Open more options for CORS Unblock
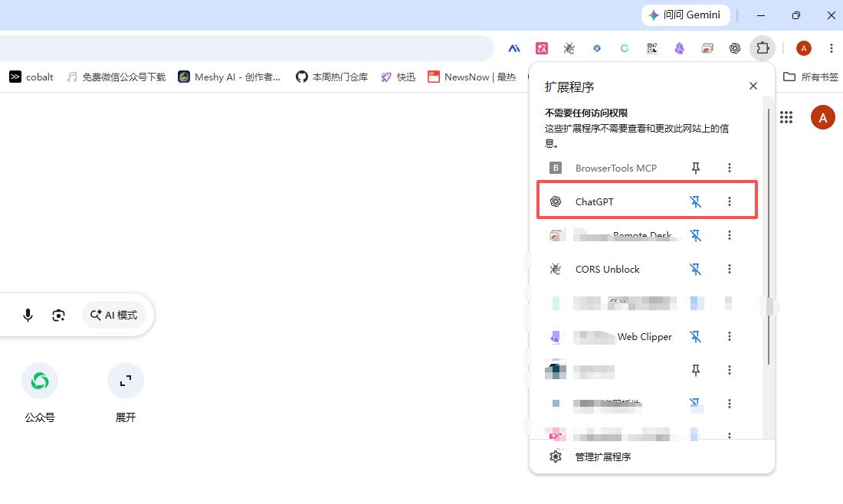 pos(730,269)
